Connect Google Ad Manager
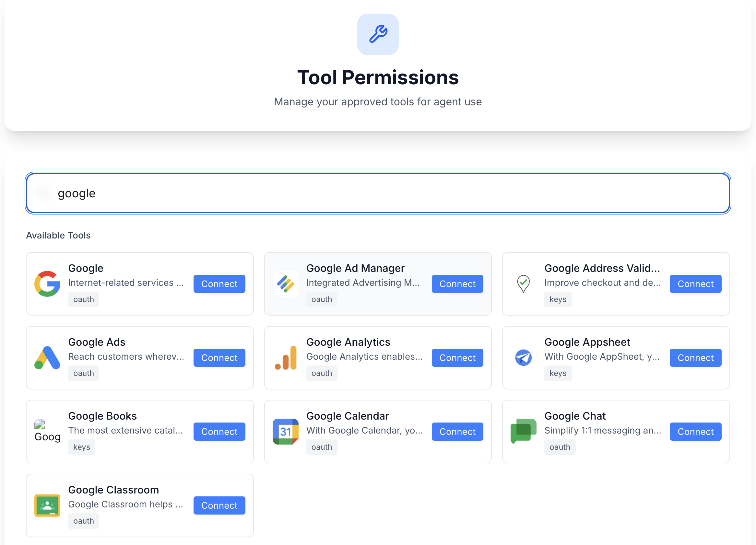756x545 pixels. point(457,284)
